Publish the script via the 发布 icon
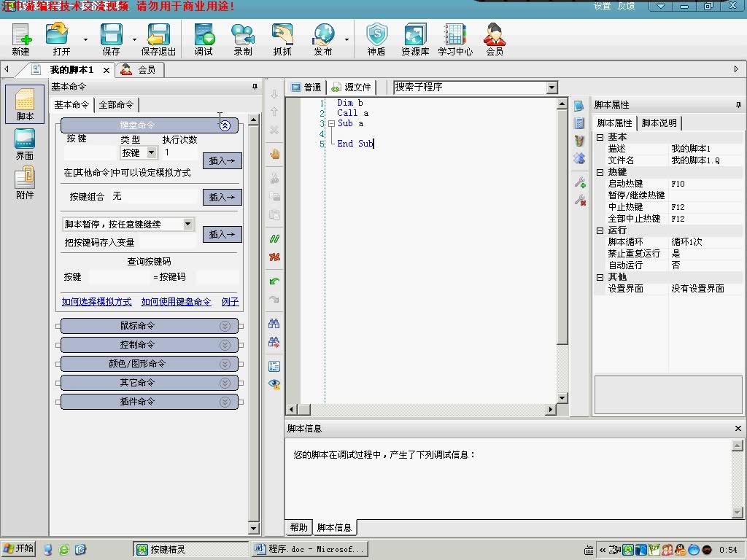 pyautogui.click(x=323, y=38)
